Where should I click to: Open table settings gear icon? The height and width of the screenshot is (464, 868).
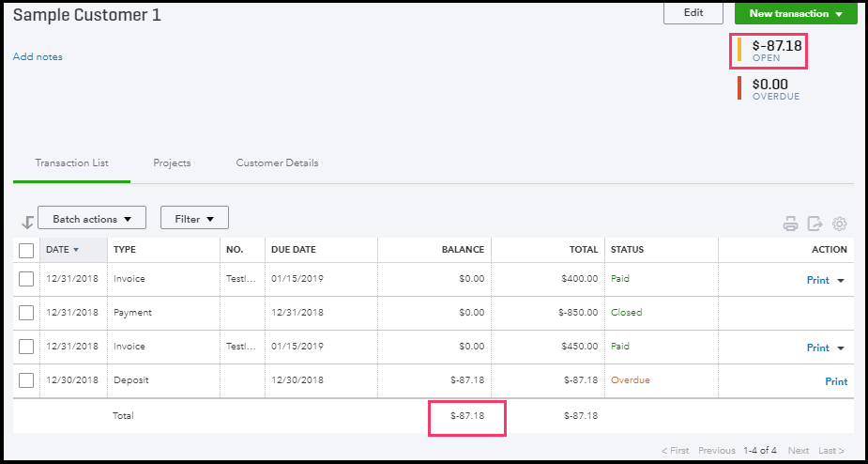(840, 224)
